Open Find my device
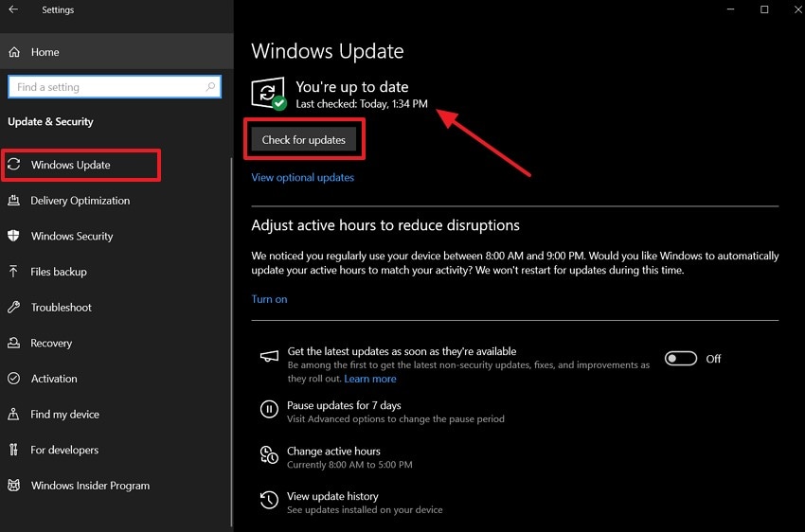 [116, 414]
